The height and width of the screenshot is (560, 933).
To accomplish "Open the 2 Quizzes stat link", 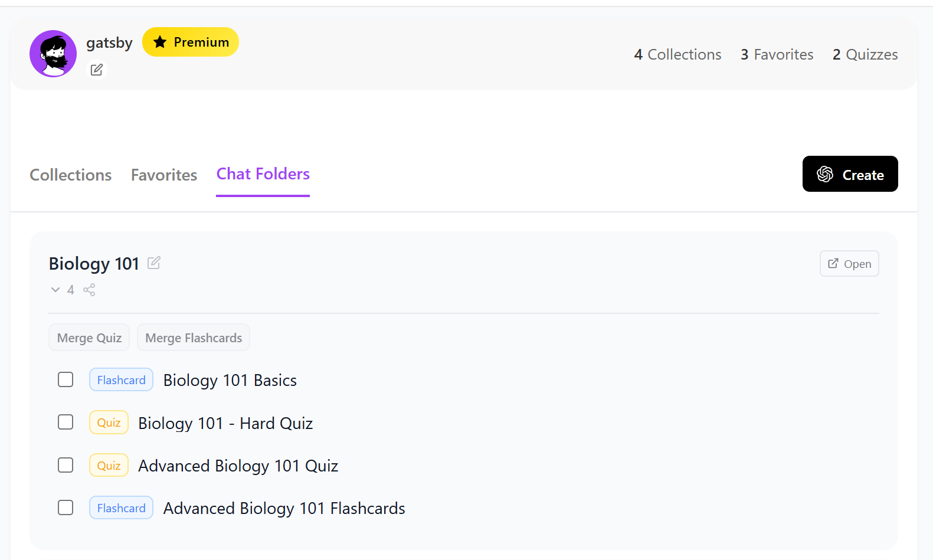I will click(865, 55).
